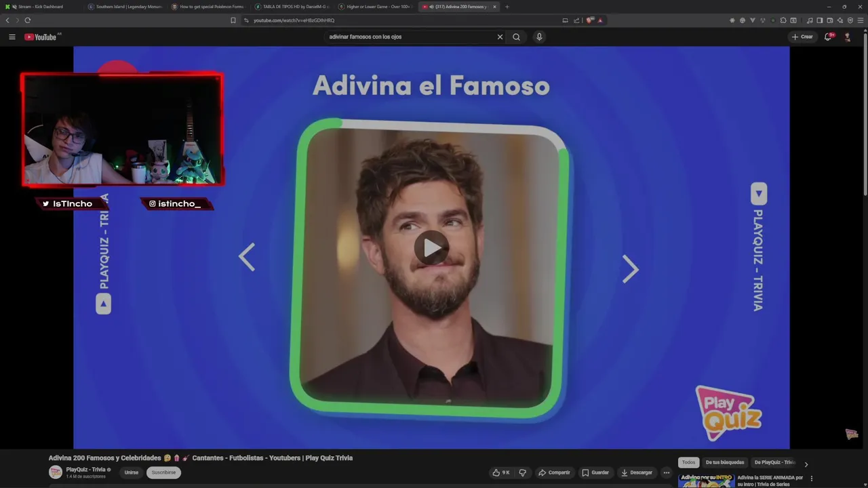Click the Unirse membership button
This screenshot has width=868, height=488.
(132, 472)
